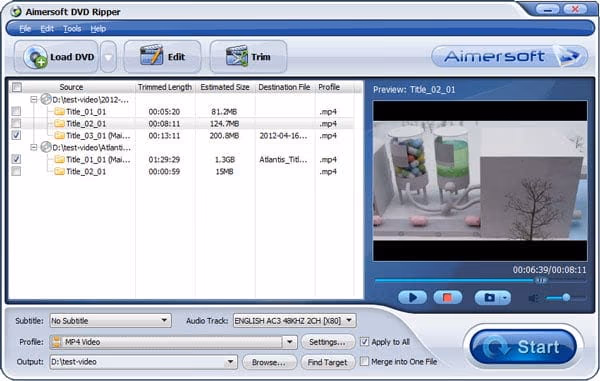Click the folder icon of Title_03_01
Image resolution: width=600 pixels, height=381 pixels.
pos(59,135)
